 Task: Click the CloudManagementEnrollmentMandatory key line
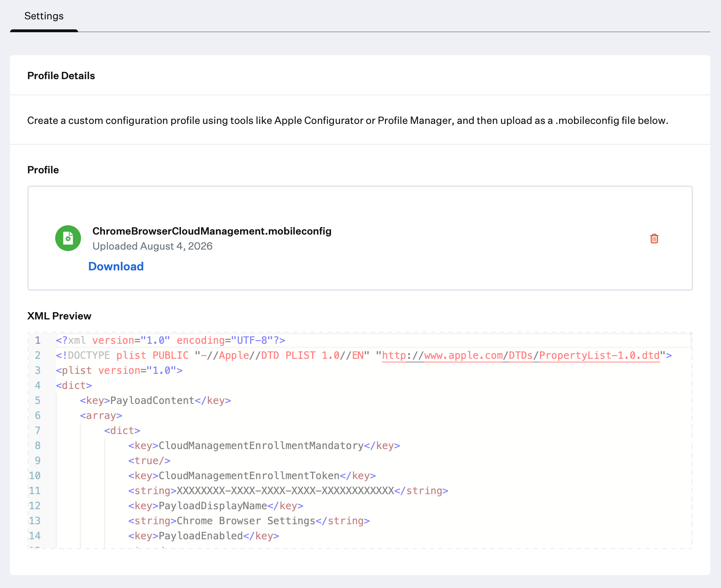[x=264, y=446]
